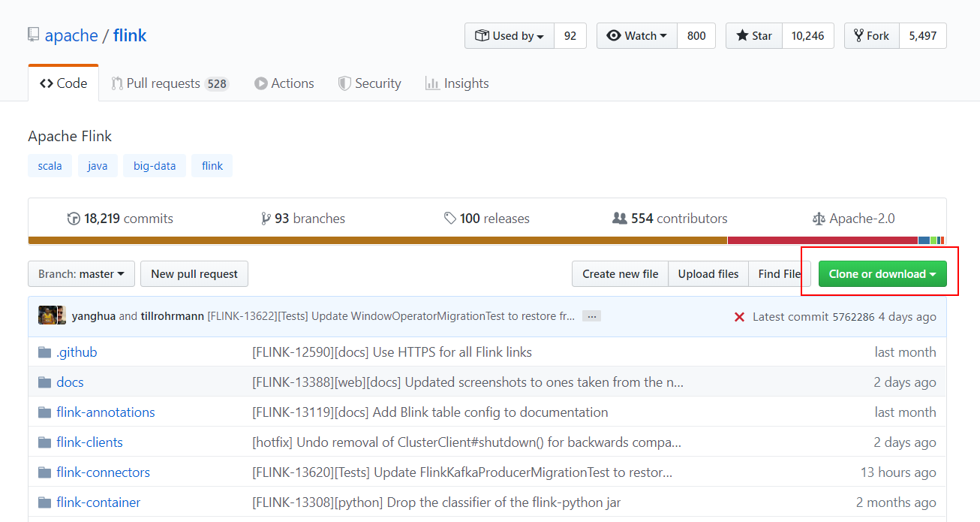Click the New pull request button
Screen dimensions: 980x522
coord(194,274)
